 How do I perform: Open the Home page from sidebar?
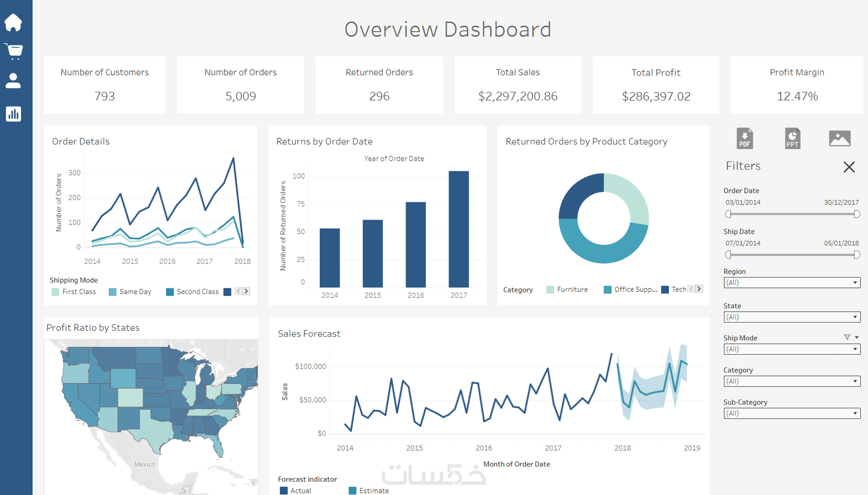(13, 22)
